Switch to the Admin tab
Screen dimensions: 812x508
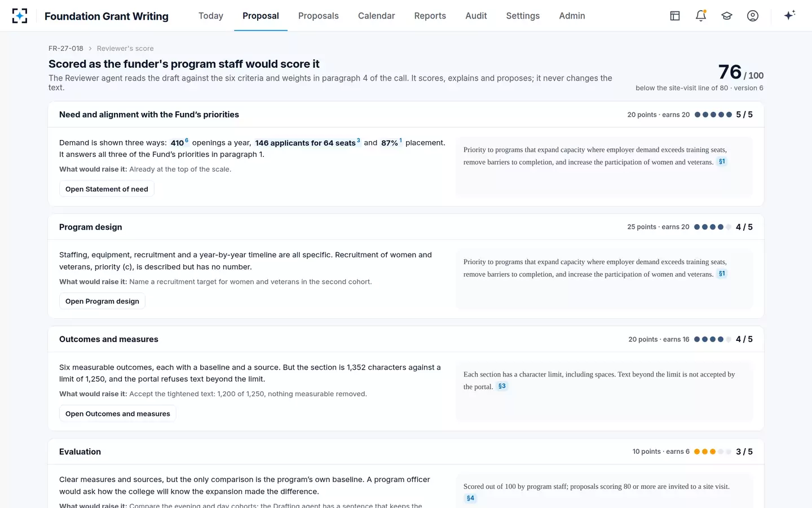pos(572,16)
